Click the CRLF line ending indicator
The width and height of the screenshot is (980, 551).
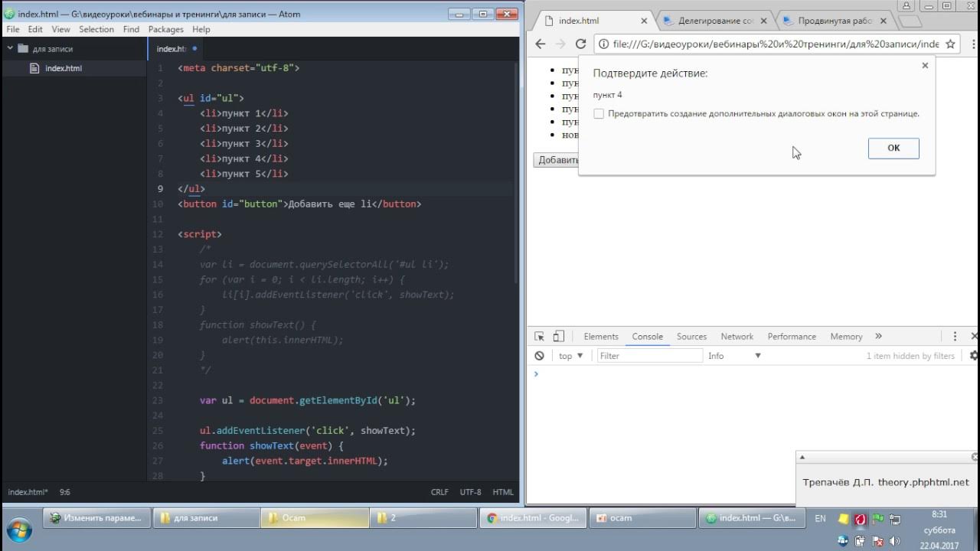439,492
